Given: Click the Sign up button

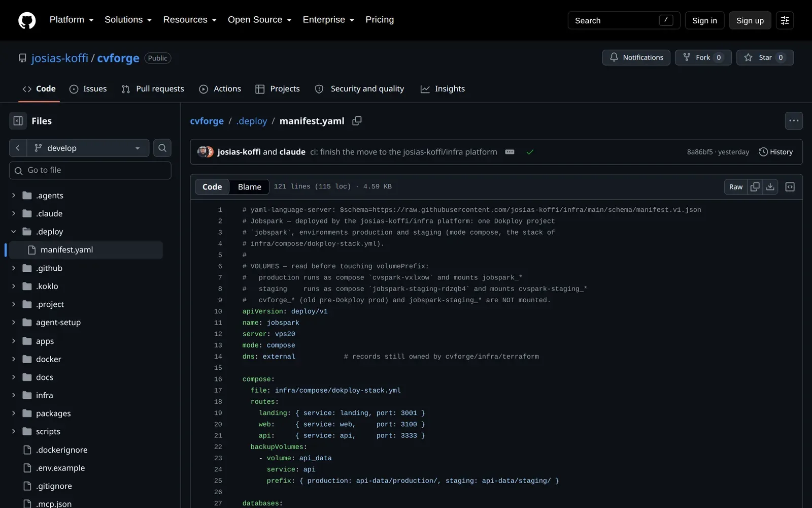Looking at the screenshot, I should 750,20.
